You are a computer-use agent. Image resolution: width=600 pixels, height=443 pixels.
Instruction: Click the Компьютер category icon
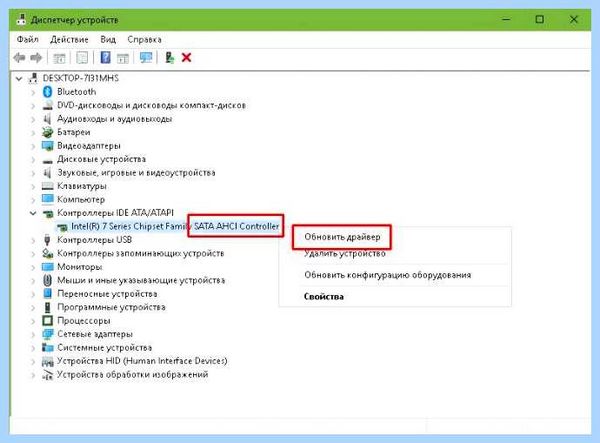coord(47,199)
